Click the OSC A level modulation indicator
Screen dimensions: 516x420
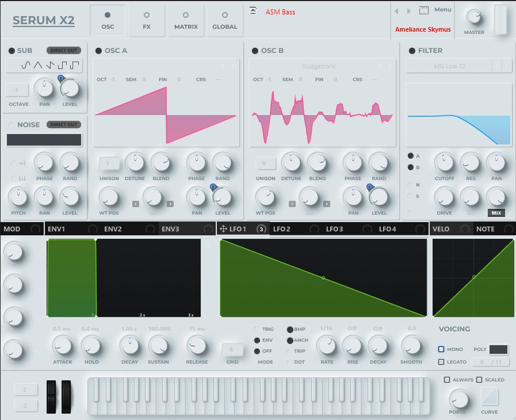click(213, 188)
